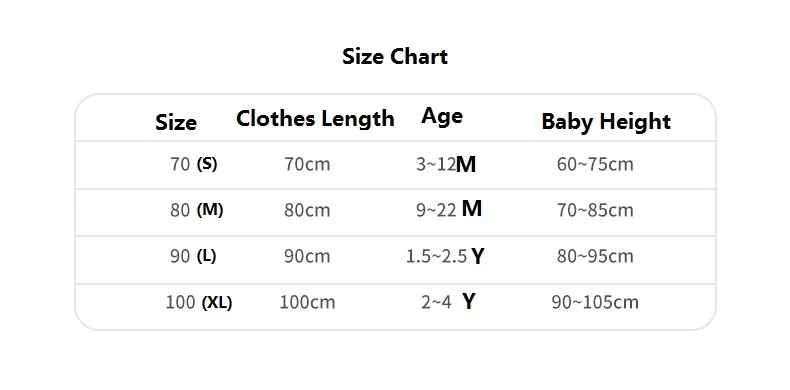The image size is (790, 390).
Task: Click the Size Chart title
Action: [394, 56]
